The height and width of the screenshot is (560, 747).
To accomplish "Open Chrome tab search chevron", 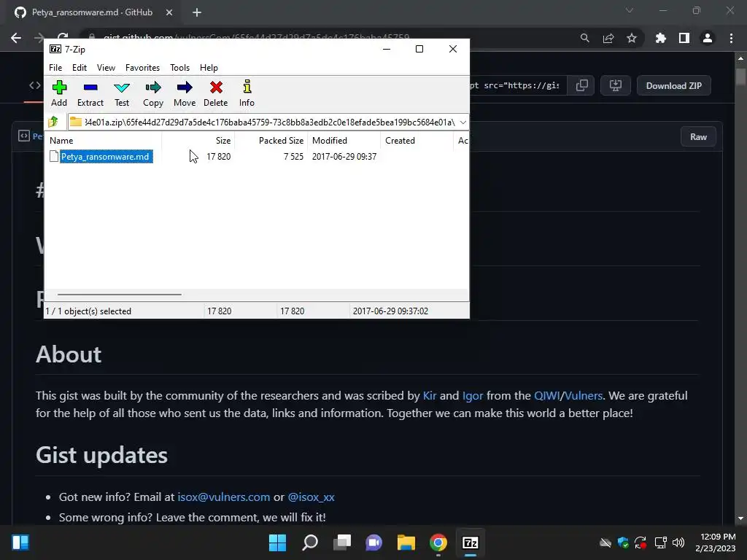I will 630,10.
